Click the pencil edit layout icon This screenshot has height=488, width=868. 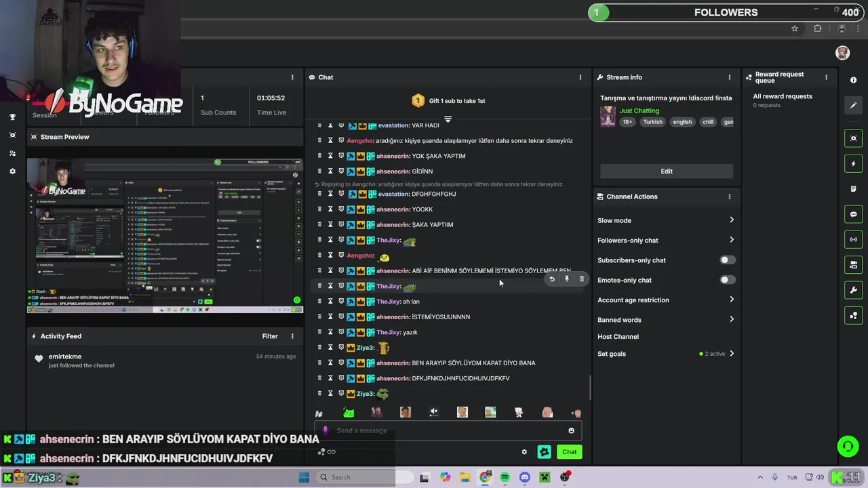[853, 105]
